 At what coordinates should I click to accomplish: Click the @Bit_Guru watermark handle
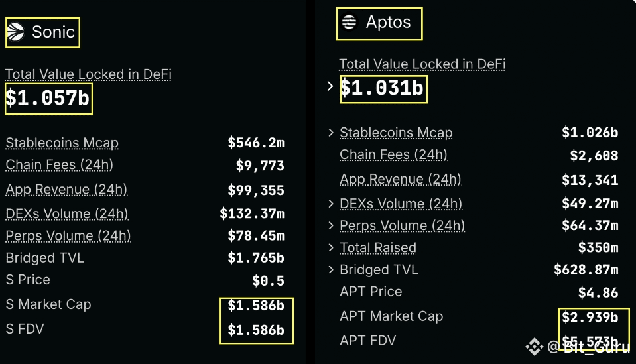(588, 347)
